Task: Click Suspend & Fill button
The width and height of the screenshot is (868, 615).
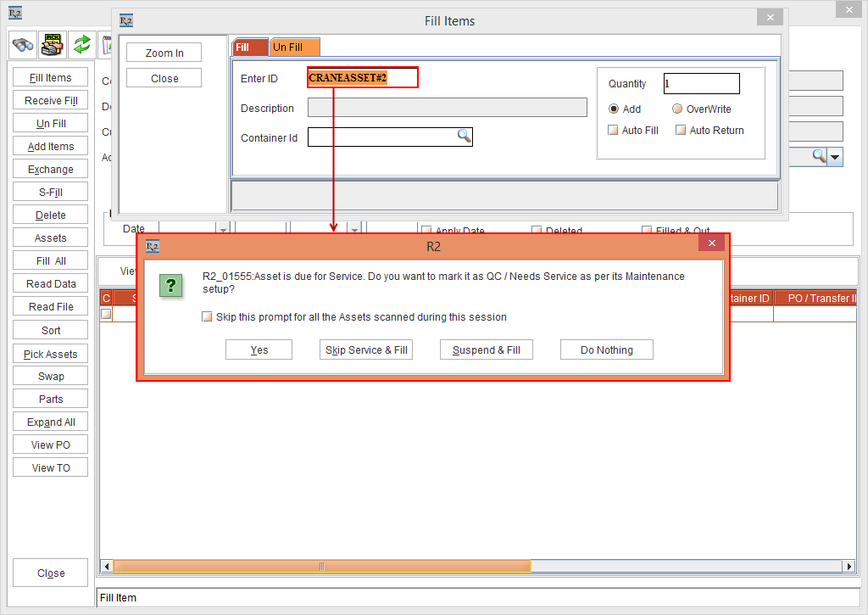Action: (x=486, y=349)
